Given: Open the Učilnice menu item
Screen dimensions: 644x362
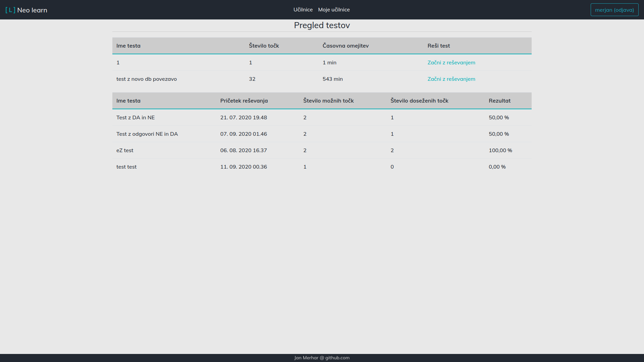Looking at the screenshot, I should tap(303, 10).
